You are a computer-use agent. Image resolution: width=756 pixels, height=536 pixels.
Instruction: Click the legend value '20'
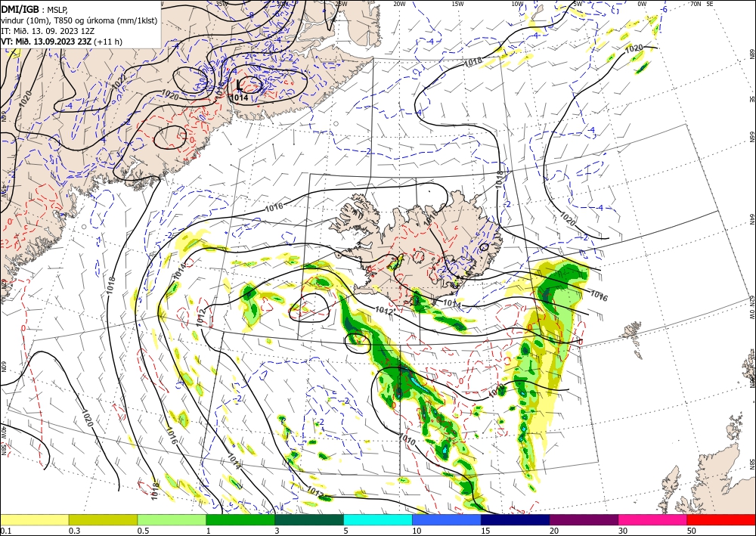[554, 531]
